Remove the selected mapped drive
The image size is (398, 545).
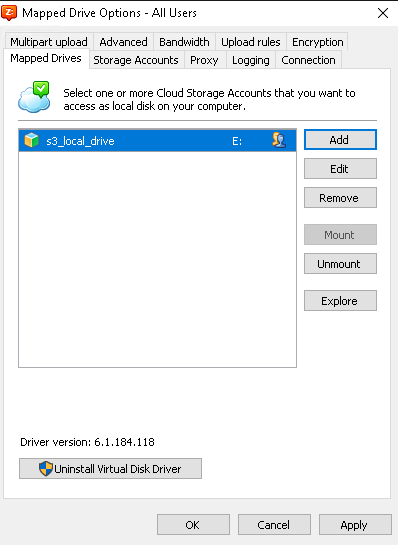click(340, 198)
